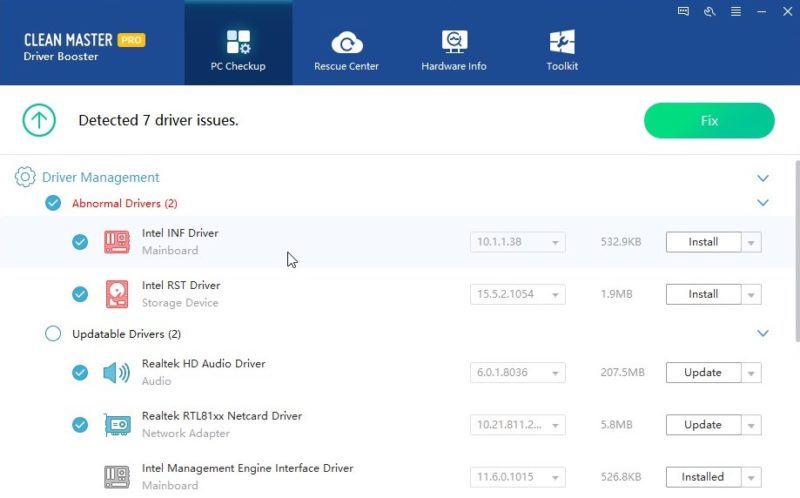
Task: Click the Driver Management gear icon
Action: pos(25,177)
